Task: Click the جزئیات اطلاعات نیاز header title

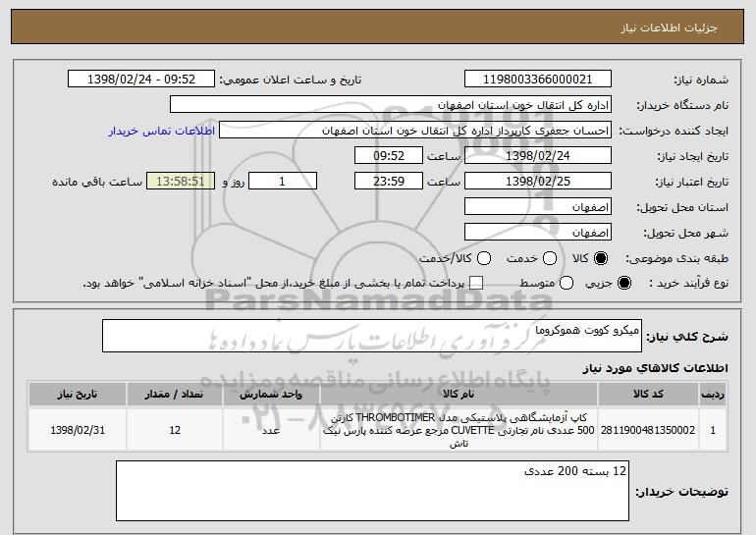Action: tap(669, 27)
